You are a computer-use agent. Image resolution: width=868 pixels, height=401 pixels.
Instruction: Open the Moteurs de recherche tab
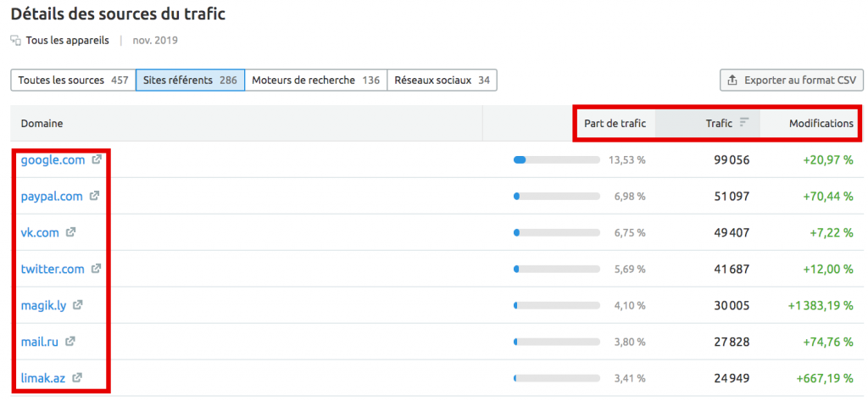(315, 80)
